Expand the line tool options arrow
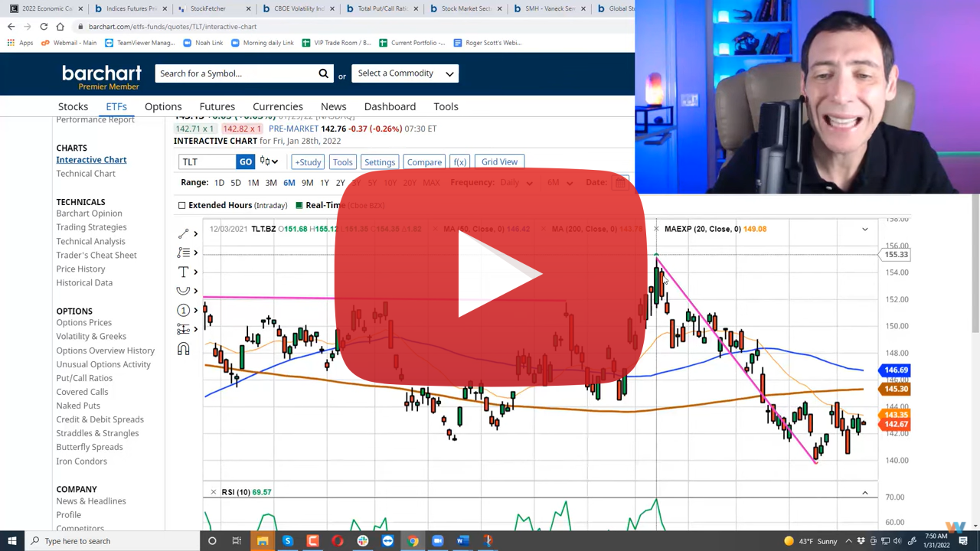The width and height of the screenshot is (980, 551). pos(196,233)
